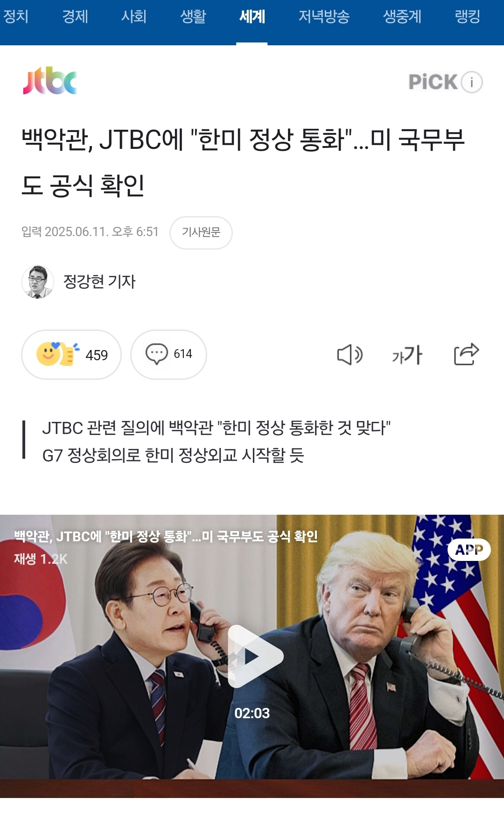
Task: Open the 저녁방송 tab
Action: coord(324,17)
